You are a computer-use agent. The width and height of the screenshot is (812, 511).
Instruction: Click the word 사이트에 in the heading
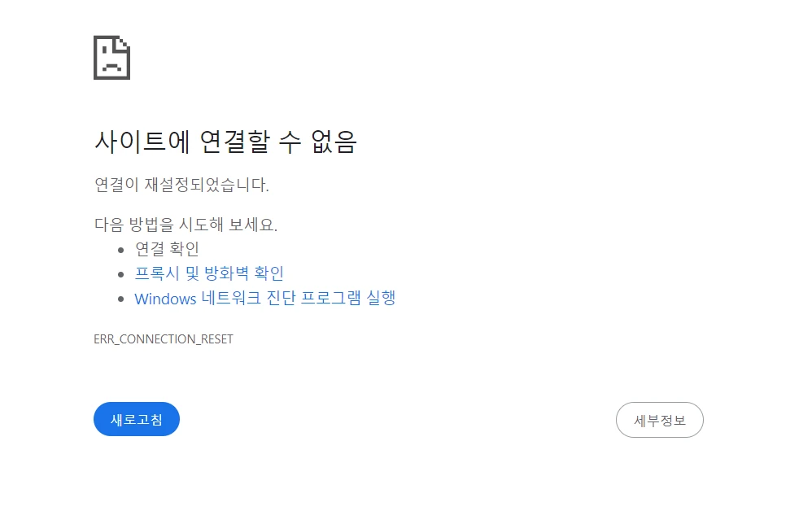pos(142,142)
